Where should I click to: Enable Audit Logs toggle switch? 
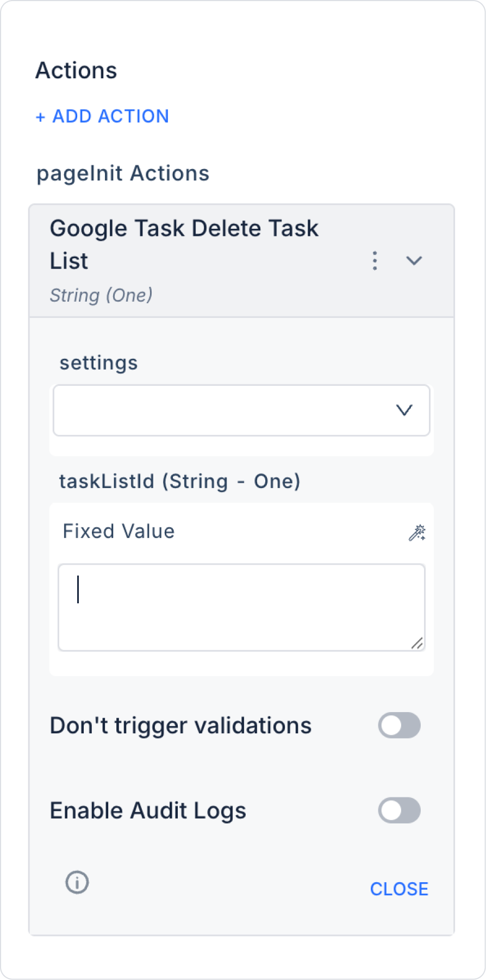399,810
